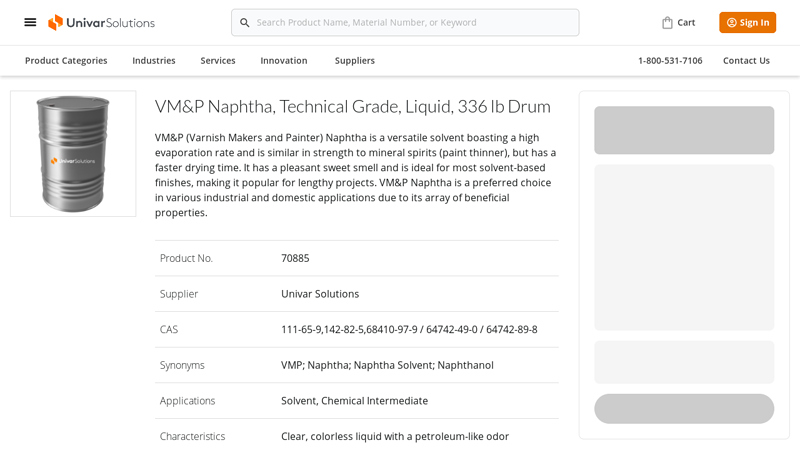Image resolution: width=800 pixels, height=450 pixels.
Task: Click the Solvent, Chemical Intermediate applications value
Action: coord(355,401)
